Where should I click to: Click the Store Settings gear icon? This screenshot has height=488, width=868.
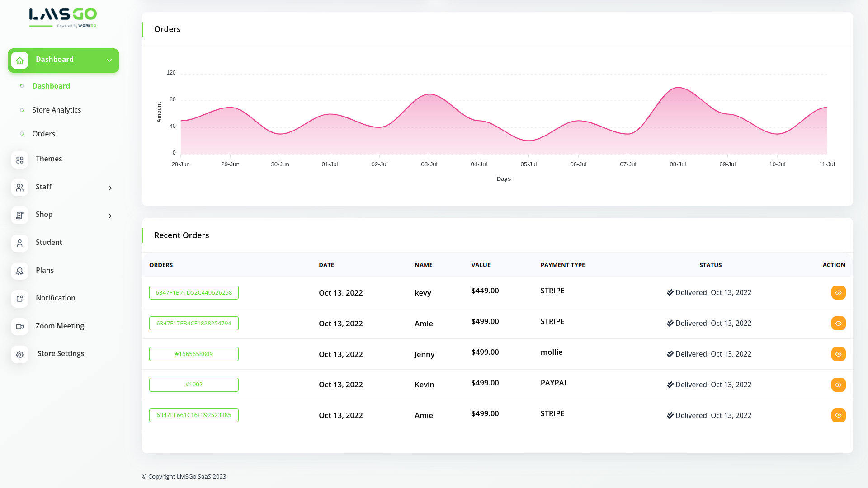tap(19, 355)
